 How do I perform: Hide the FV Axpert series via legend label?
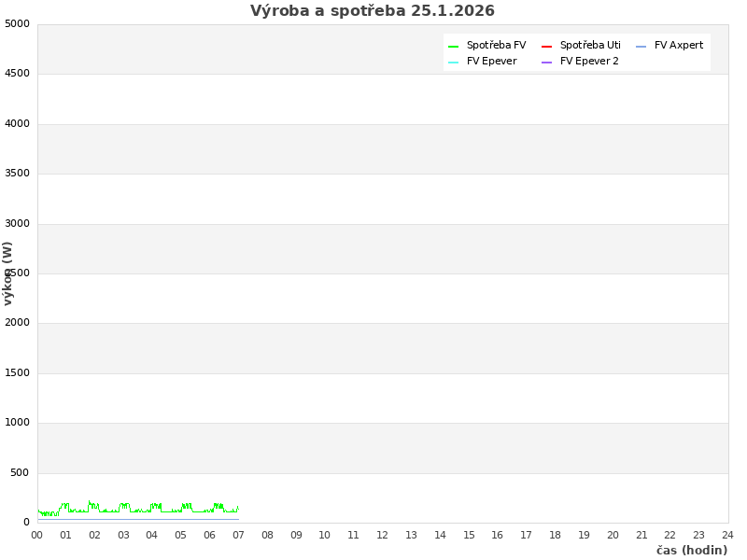(679, 46)
